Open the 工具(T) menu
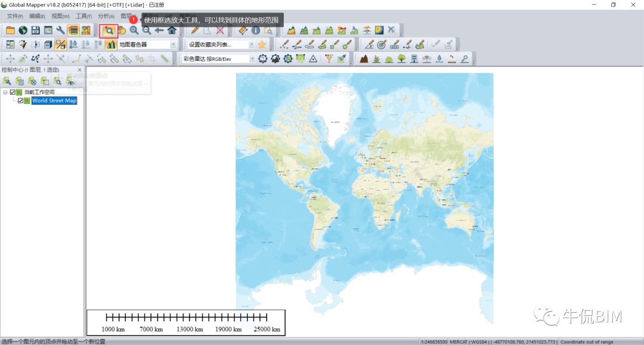Image resolution: width=644 pixels, height=345 pixels. tap(84, 16)
